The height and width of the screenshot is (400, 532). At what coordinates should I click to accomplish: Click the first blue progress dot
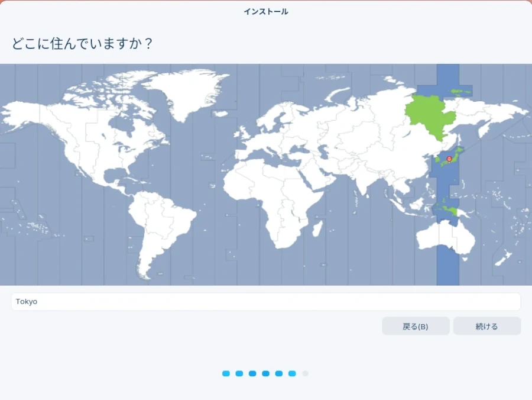pos(226,373)
